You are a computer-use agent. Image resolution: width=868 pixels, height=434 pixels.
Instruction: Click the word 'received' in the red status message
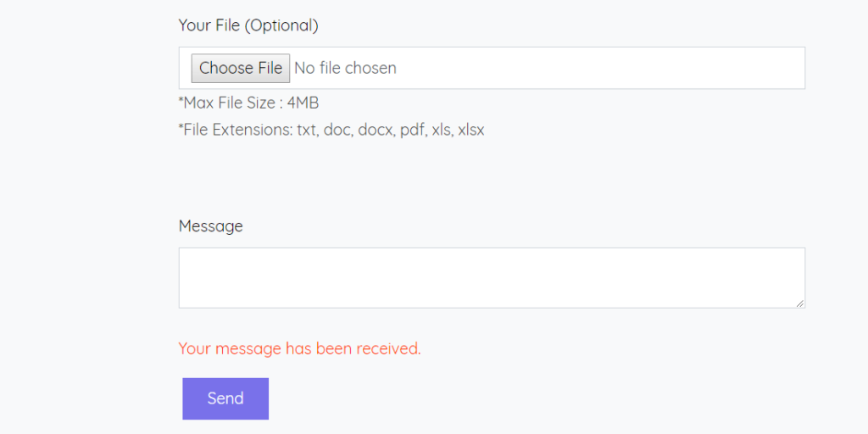tap(386, 348)
